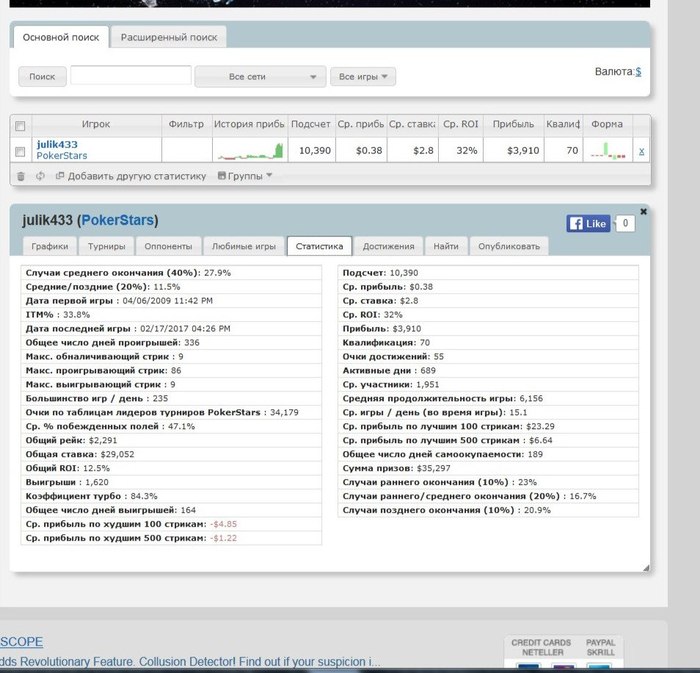Click the PokerStars link in the panel heading
Image resolution: width=700 pixels, height=673 pixels.
[117, 220]
